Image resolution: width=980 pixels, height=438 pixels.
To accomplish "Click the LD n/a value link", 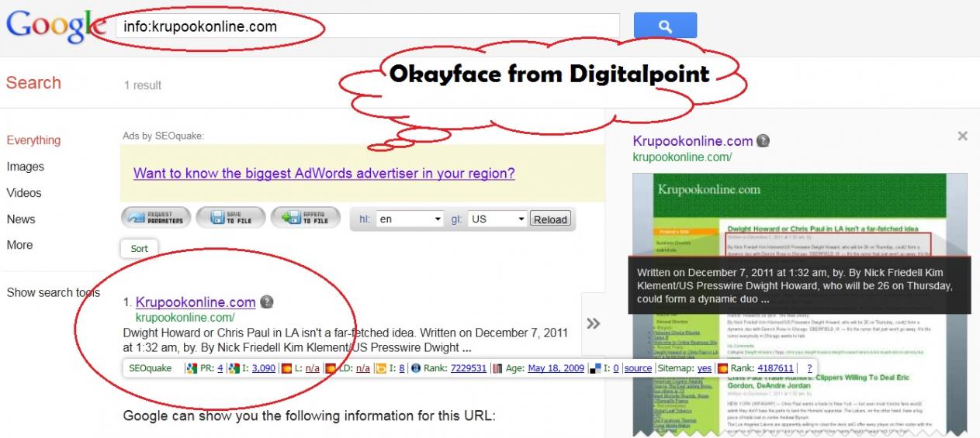I will coord(362,369).
